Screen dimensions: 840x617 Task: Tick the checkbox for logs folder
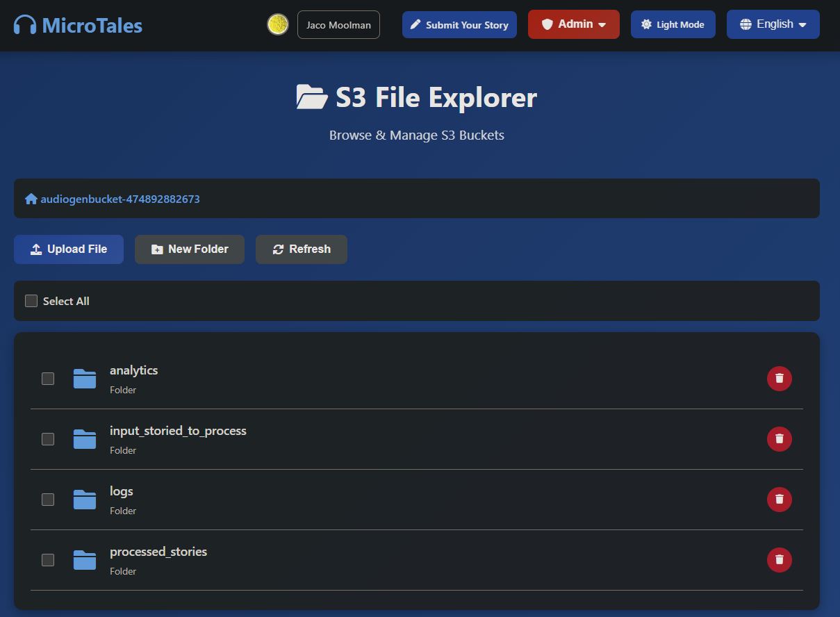[x=48, y=500]
